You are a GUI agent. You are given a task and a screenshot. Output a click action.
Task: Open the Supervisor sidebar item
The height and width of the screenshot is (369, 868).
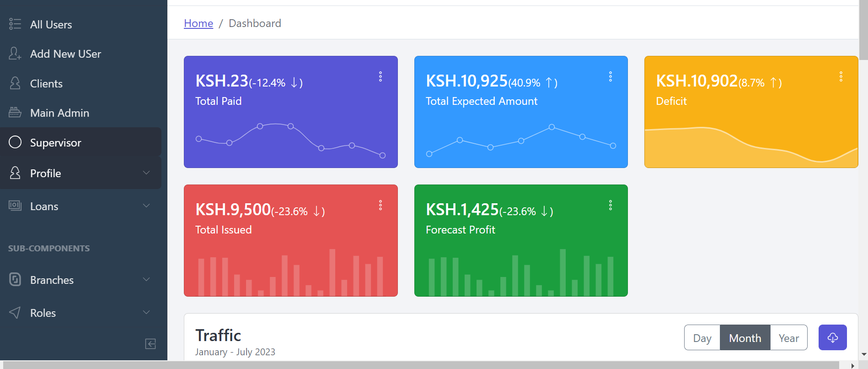pyautogui.click(x=55, y=143)
